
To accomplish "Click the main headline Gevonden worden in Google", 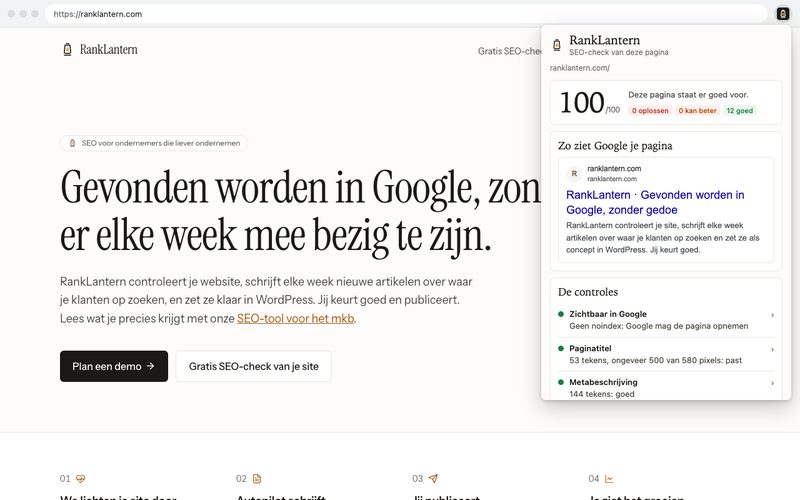I will [301, 212].
